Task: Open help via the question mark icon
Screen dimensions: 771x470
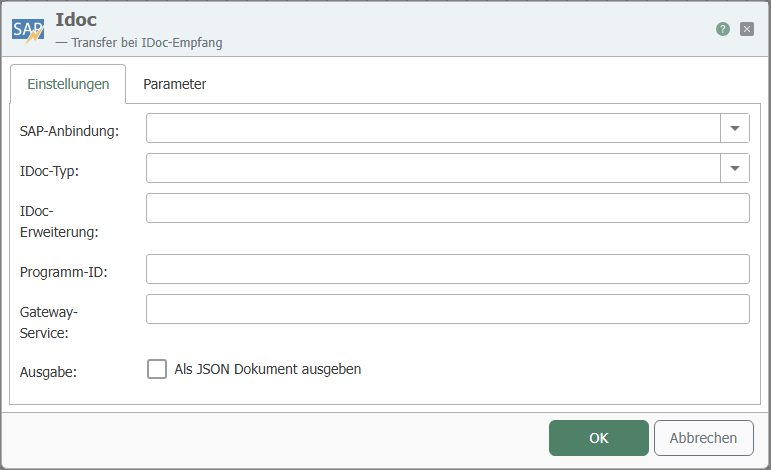Action: (723, 30)
